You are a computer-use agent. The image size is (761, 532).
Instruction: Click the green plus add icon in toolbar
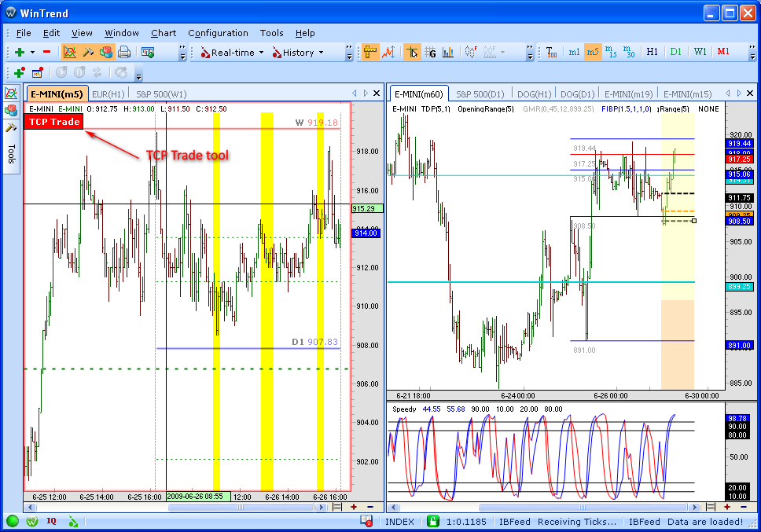(x=20, y=53)
